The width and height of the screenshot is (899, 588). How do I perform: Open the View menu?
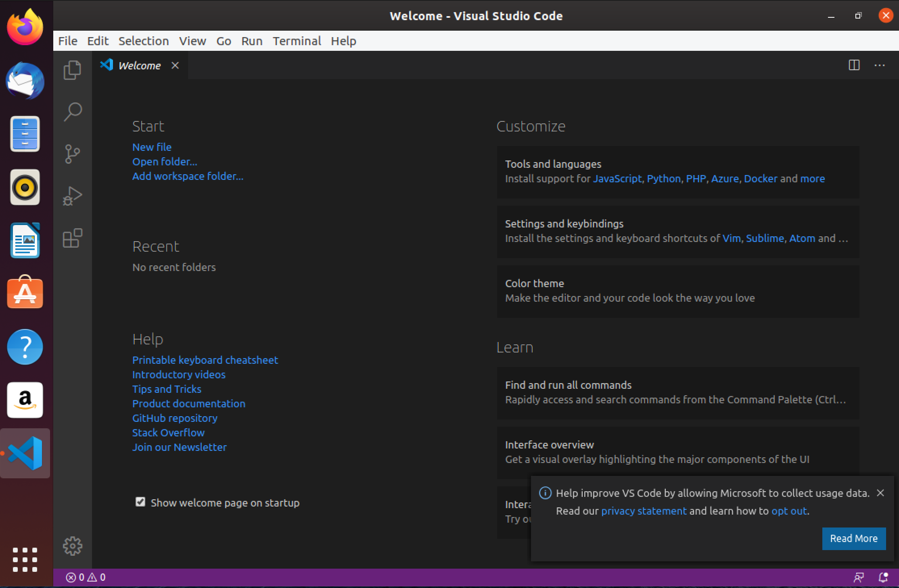[x=192, y=41]
